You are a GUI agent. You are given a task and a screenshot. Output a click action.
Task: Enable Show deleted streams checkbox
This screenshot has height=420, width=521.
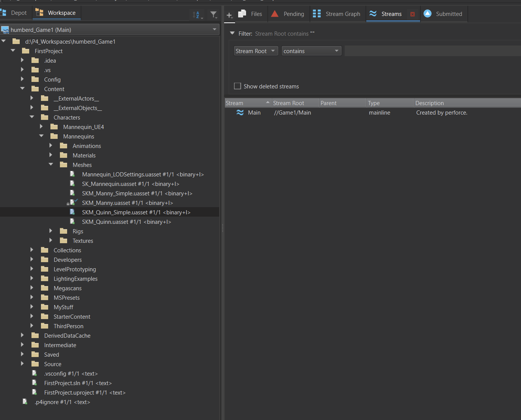[x=238, y=86]
